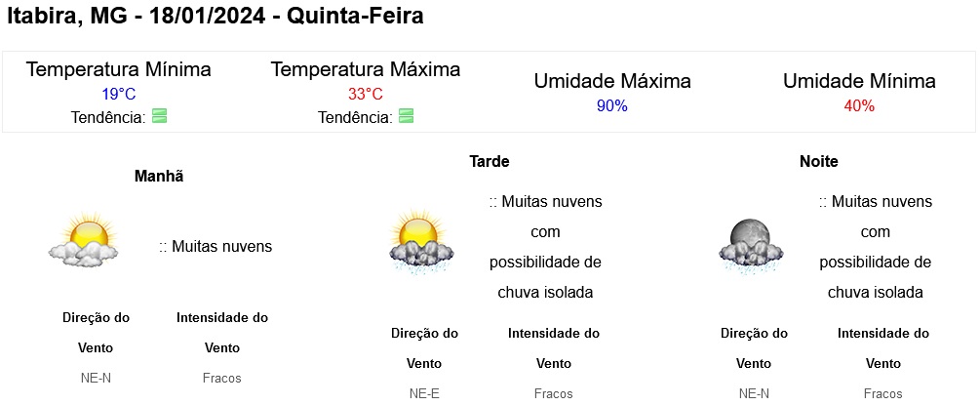Click the morning sun-and-clouds weather icon
The width and height of the screenshot is (980, 405).
(83, 240)
